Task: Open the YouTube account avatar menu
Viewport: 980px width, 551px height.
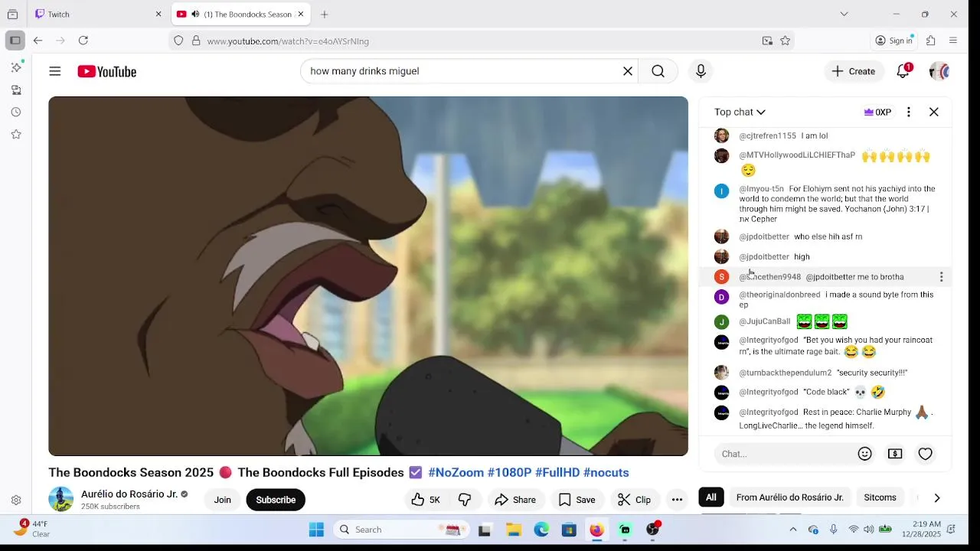Action: pos(939,71)
